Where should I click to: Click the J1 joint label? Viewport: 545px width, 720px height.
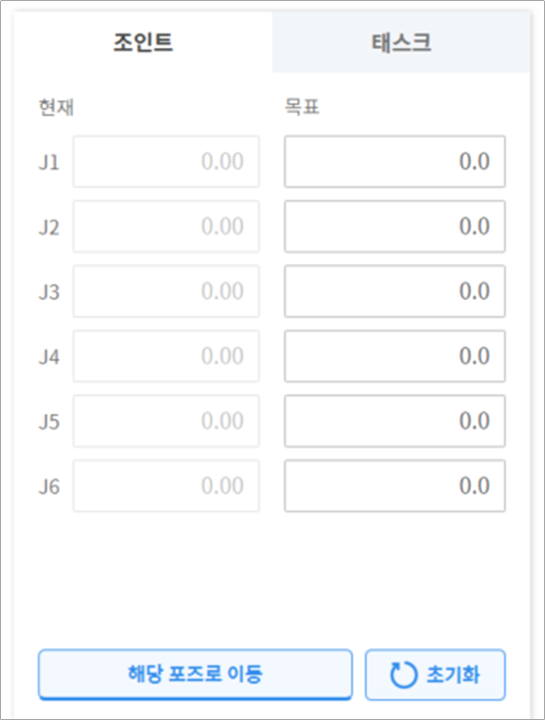click(x=49, y=163)
